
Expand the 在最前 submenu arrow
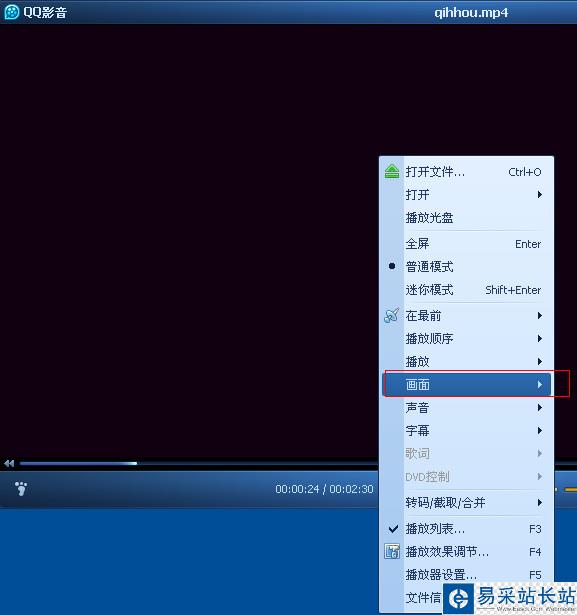click(x=540, y=315)
